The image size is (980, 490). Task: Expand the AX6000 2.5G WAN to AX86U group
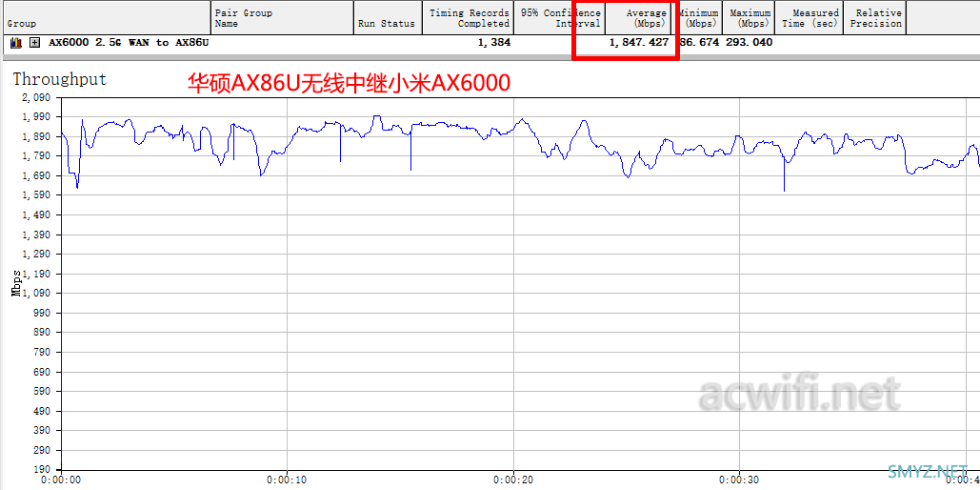point(35,43)
